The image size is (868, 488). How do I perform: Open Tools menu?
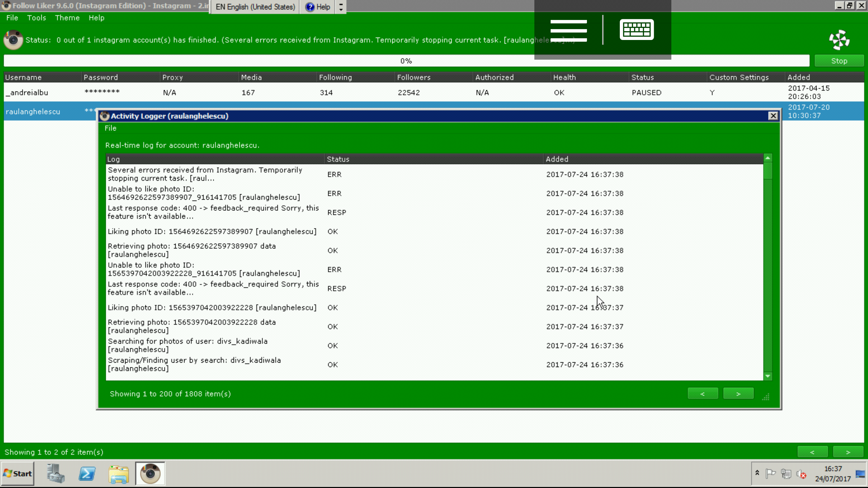coord(37,18)
